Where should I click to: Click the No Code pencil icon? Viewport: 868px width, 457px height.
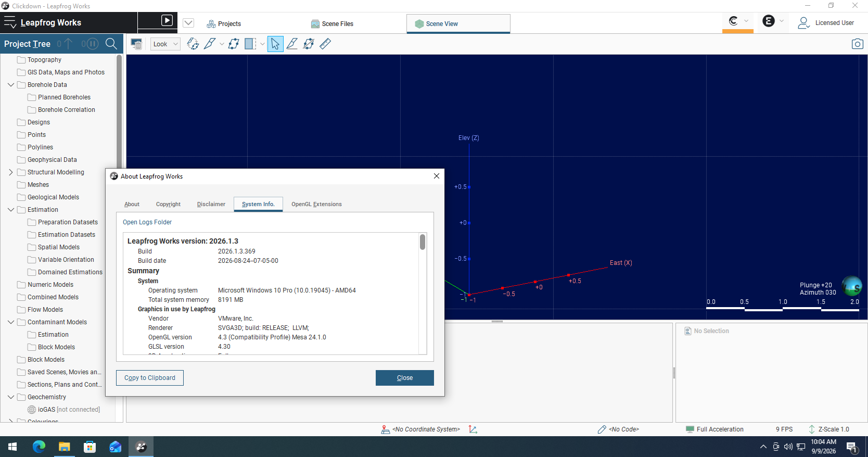point(602,429)
